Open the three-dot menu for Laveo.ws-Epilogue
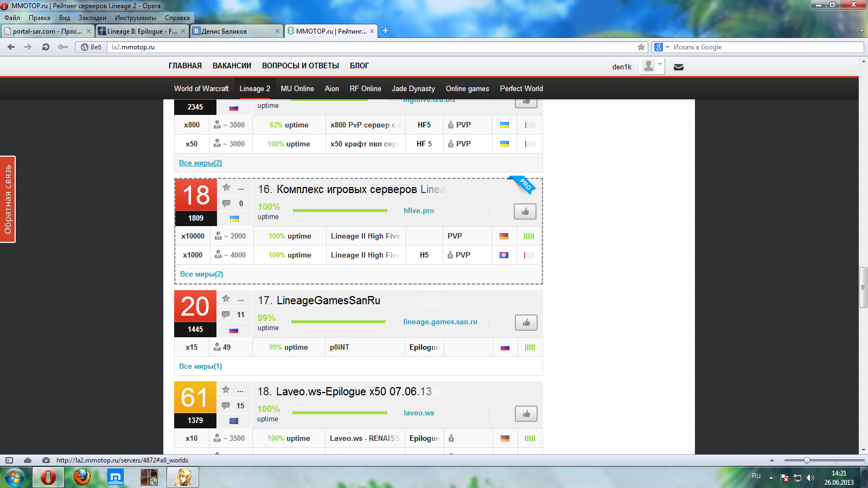Image resolution: width=868 pixels, height=488 pixels. (241, 391)
